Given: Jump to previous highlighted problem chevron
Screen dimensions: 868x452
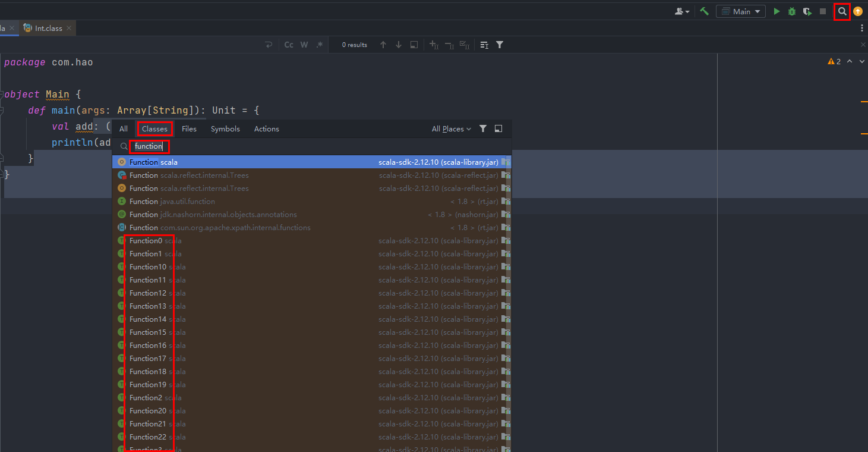Looking at the screenshot, I should coord(849,61).
